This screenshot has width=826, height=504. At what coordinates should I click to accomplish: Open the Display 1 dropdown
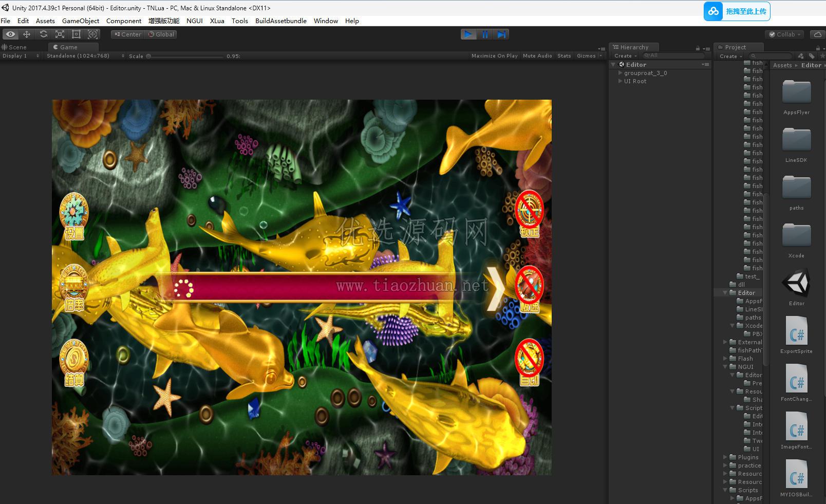pyautogui.click(x=21, y=56)
